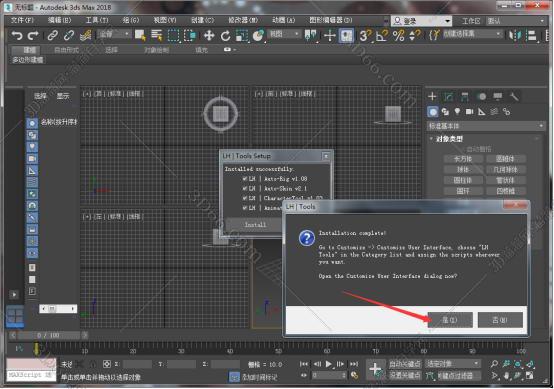Switch to the 对象绘制 ribbon tab
Viewport: 554px width, 389px height.
tap(156, 50)
